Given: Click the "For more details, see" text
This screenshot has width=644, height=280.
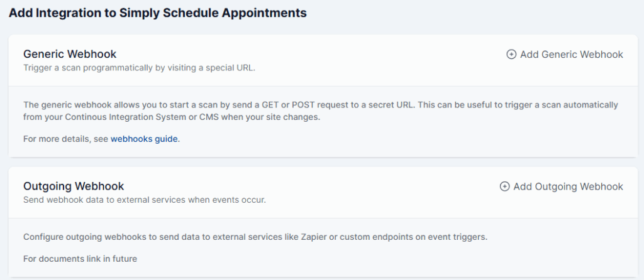Looking at the screenshot, I should point(66,139).
